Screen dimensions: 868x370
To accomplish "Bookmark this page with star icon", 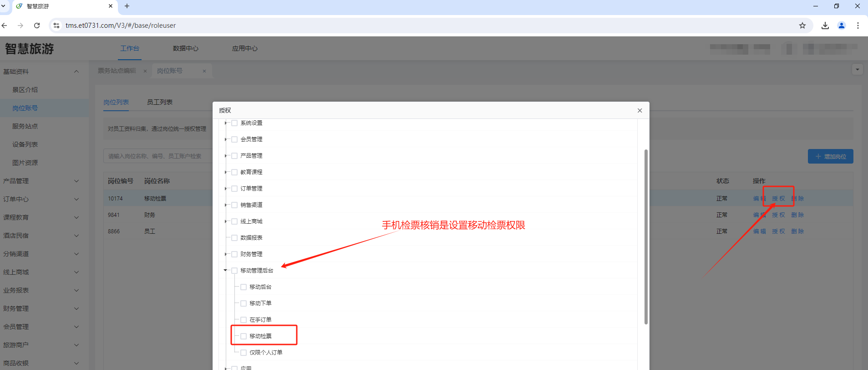I will click(802, 26).
